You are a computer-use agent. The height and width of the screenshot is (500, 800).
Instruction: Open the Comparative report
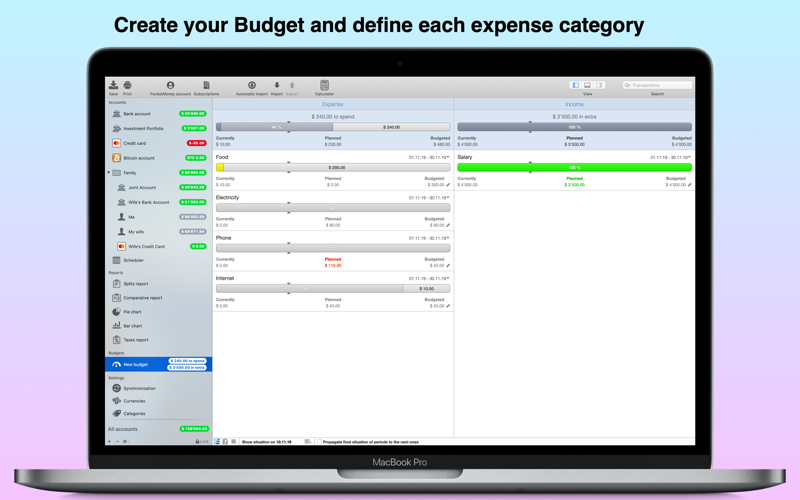(x=159, y=298)
